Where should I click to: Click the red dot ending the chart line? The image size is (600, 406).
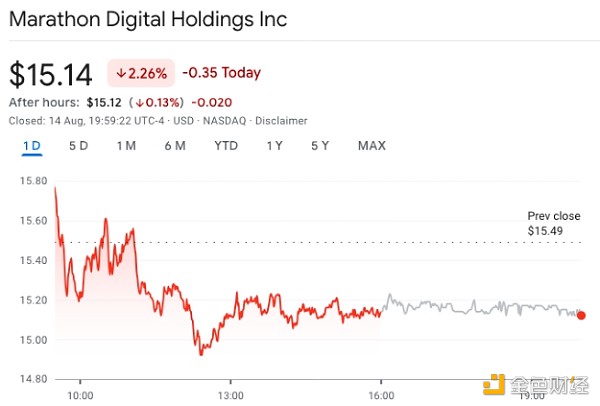[581, 315]
